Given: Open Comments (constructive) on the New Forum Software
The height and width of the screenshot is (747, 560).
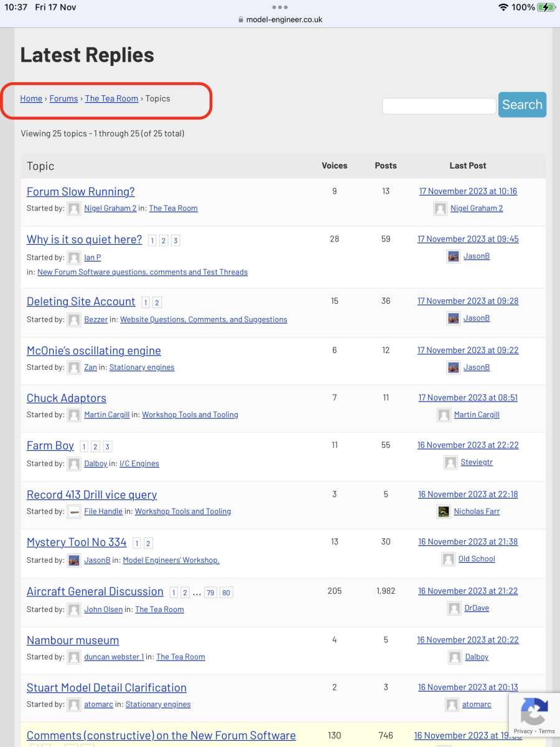Looking at the screenshot, I should click(x=161, y=736).
